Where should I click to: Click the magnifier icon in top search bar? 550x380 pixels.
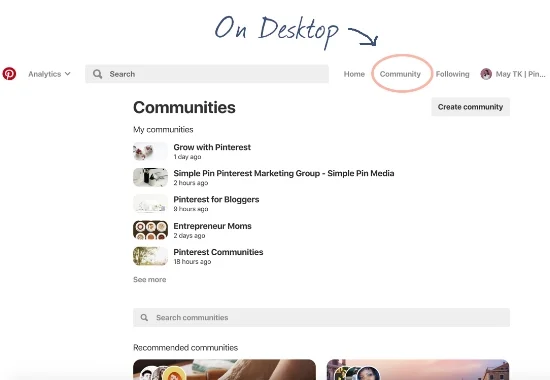click(98, 74)
